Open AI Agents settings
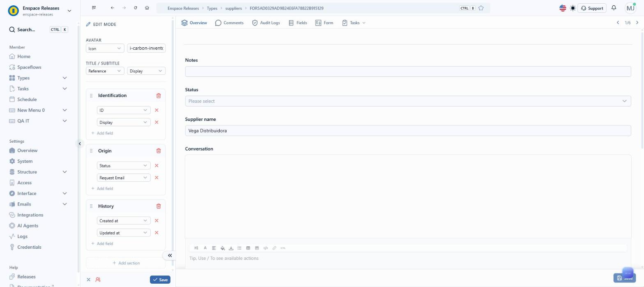The height and width of the screenshot is (287, 644). pos(28,226)
